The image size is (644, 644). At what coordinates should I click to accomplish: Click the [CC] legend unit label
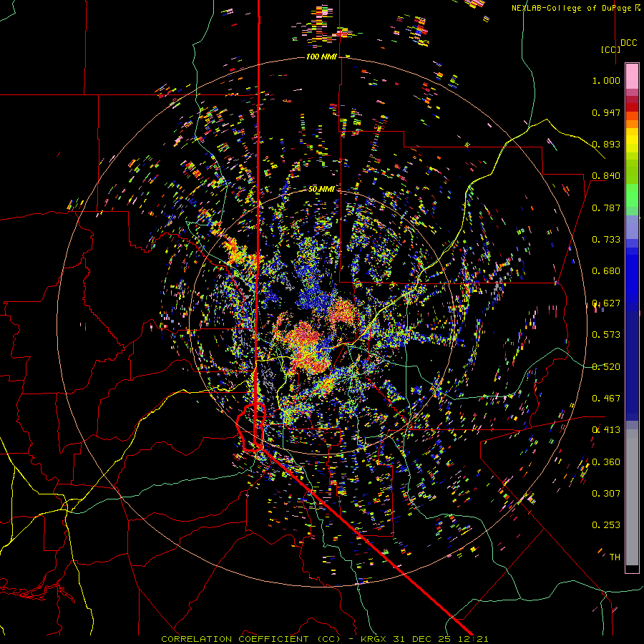pos(611,49)
